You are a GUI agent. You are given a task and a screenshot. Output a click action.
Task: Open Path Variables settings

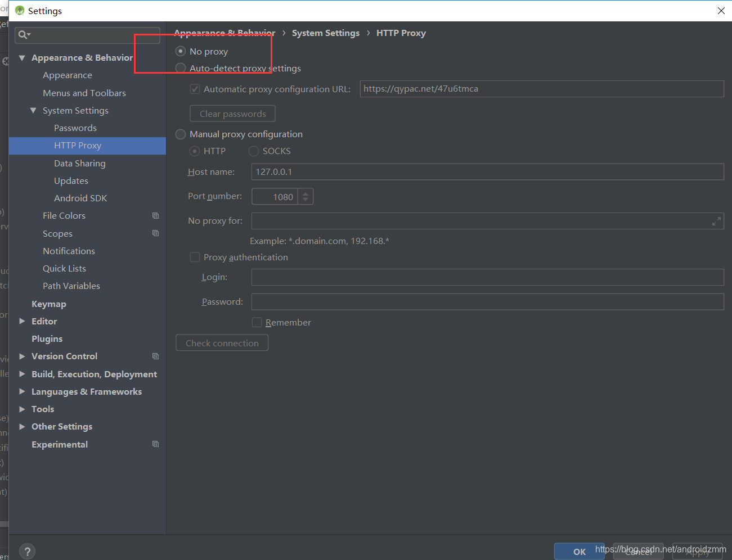[x=71, y=286]
